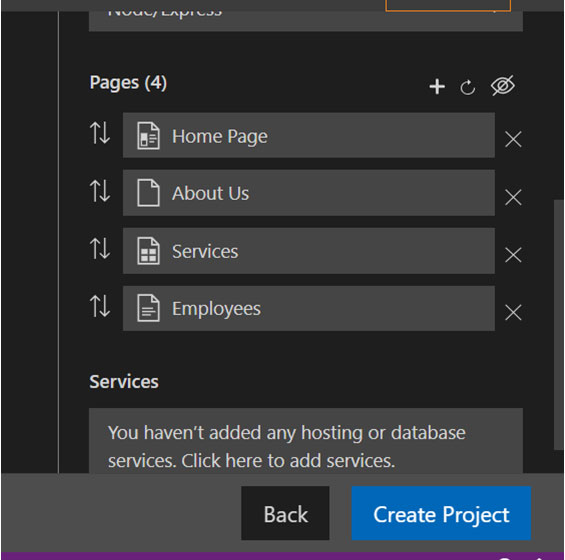Click the Create Project button
565x560 pixels.
click(441, 514)
